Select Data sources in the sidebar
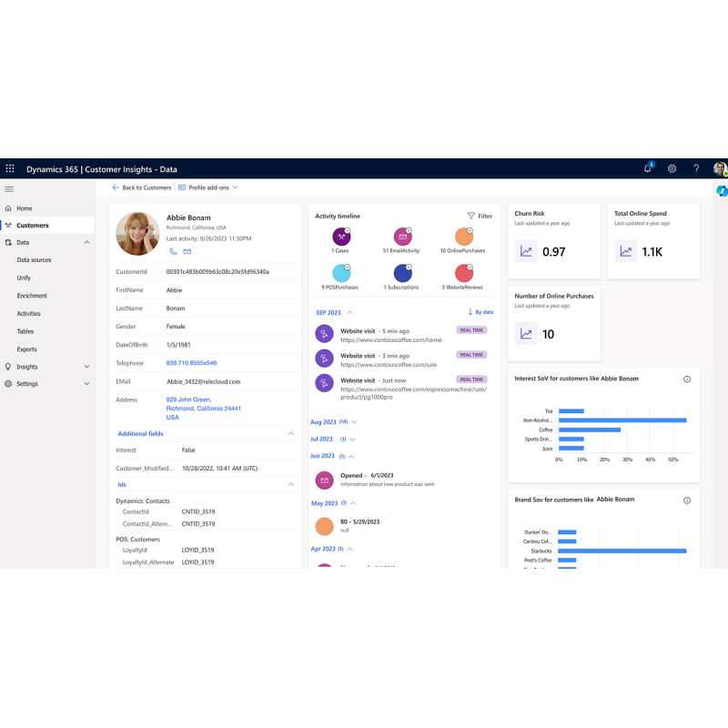Image resolution: width=728 pixels, height=728 pixels. coord(34,260)
